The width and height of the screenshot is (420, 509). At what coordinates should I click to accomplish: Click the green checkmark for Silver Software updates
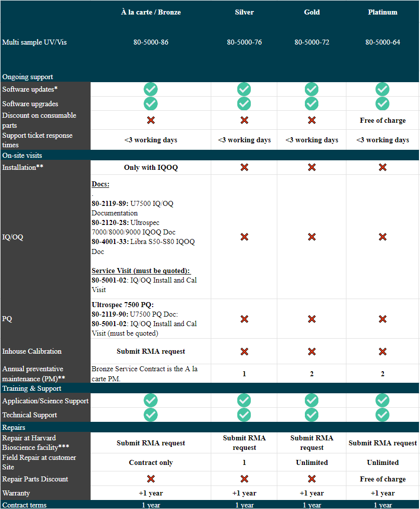[x=244, y=89]
